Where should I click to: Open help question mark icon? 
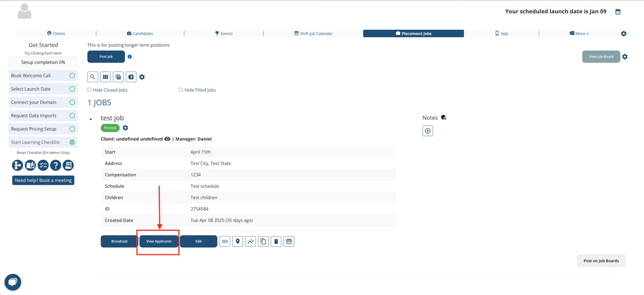tap(56, 165)
